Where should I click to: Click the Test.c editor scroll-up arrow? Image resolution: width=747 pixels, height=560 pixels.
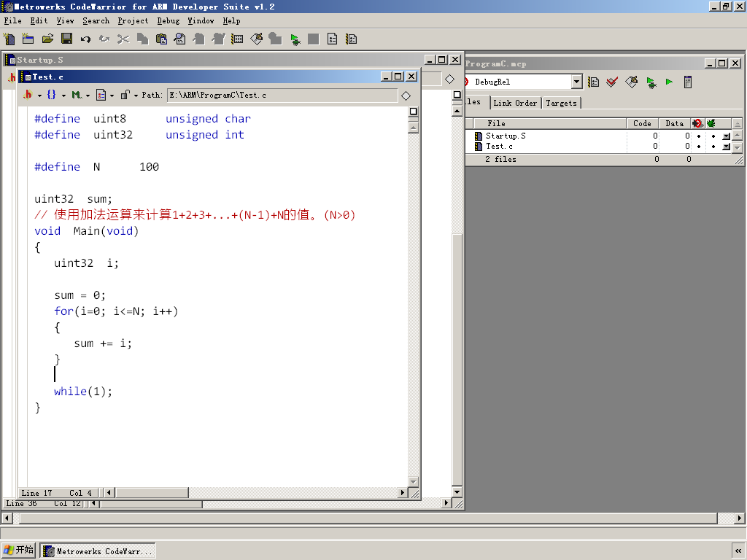(414, 128)
